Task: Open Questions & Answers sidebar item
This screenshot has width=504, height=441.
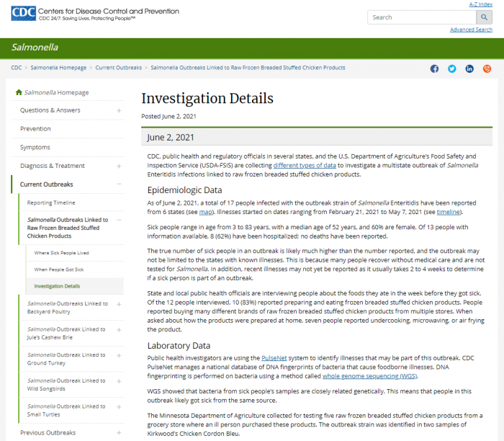Action: 50,110
